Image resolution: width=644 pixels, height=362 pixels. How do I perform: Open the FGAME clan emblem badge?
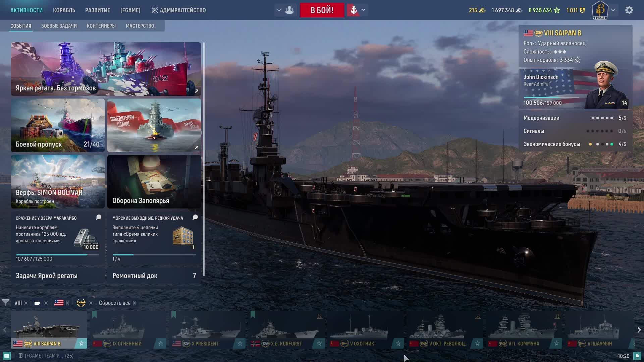600,10
